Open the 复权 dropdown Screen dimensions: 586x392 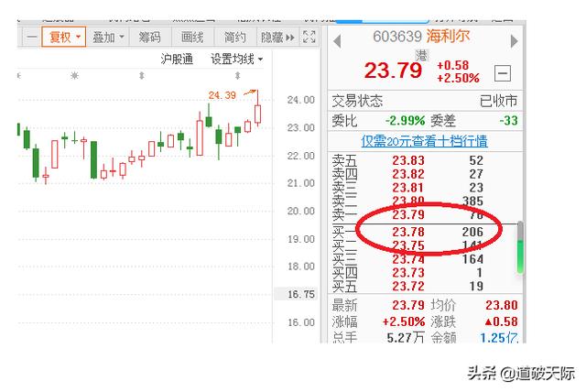tap(64, 37)
